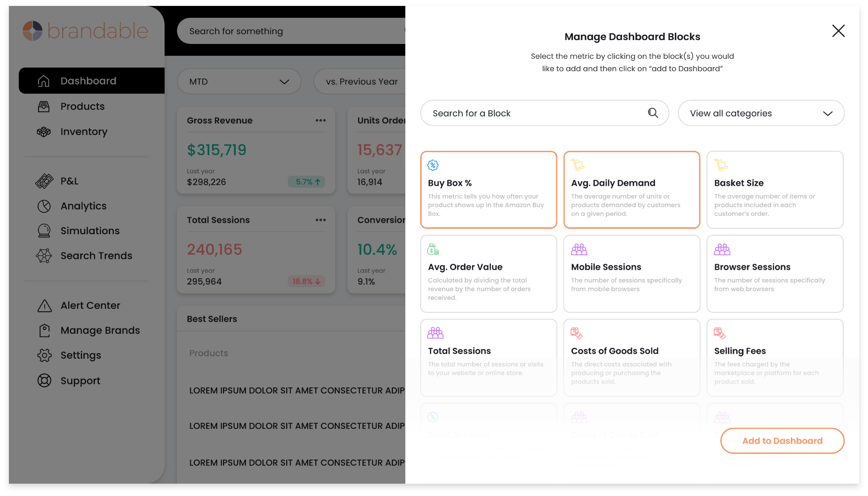Go to Products in the sidebar
Screen dimensions: 868x496
(82, 106)
